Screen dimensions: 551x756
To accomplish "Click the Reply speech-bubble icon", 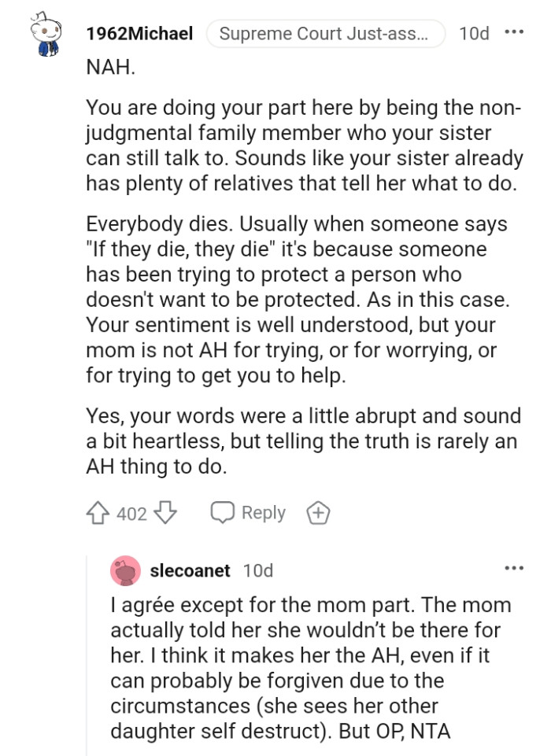I will point(224,513).
